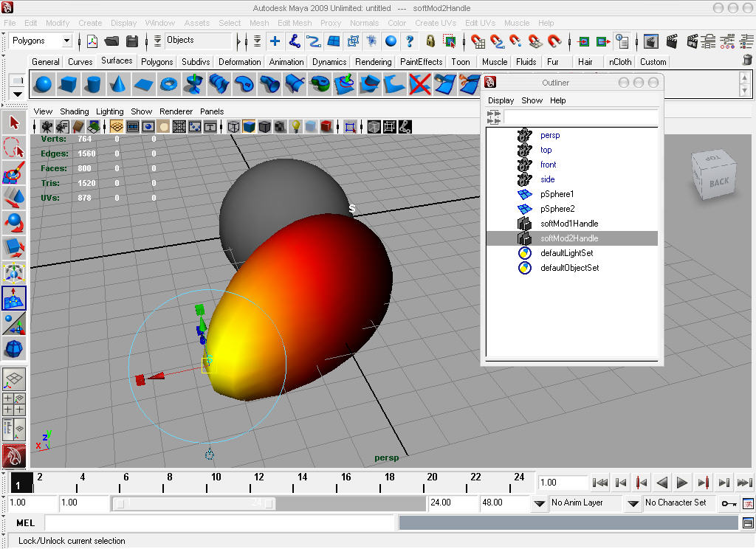Enable wireframe shading in the viewport toolbar
756x549 pixels.
coord(233,127)
